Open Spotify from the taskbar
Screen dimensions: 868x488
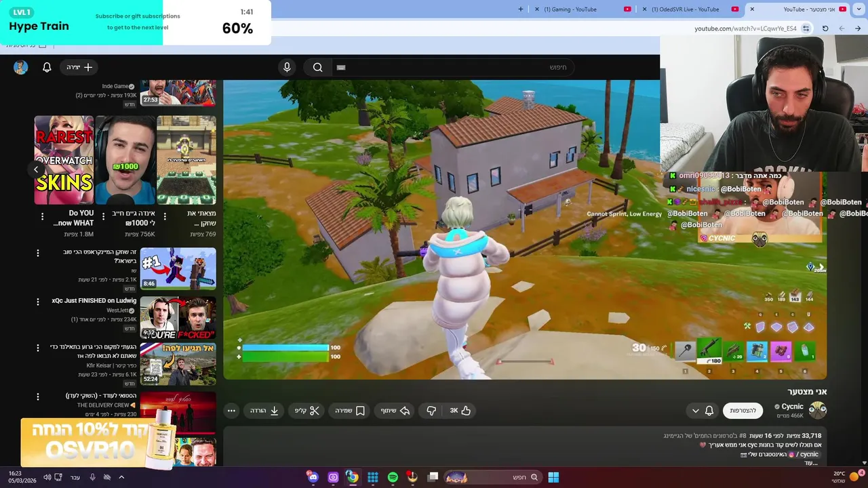pyautogui.click(x=393, y=477)
